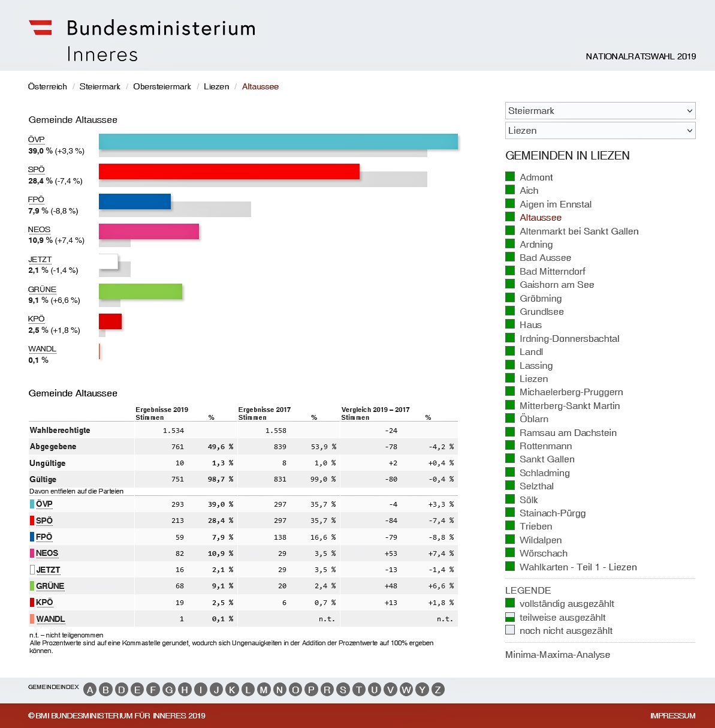Jump to letter Z in the Gemeindeindex
This screenshot has width=715, height=728.
(x=438, y=690)
